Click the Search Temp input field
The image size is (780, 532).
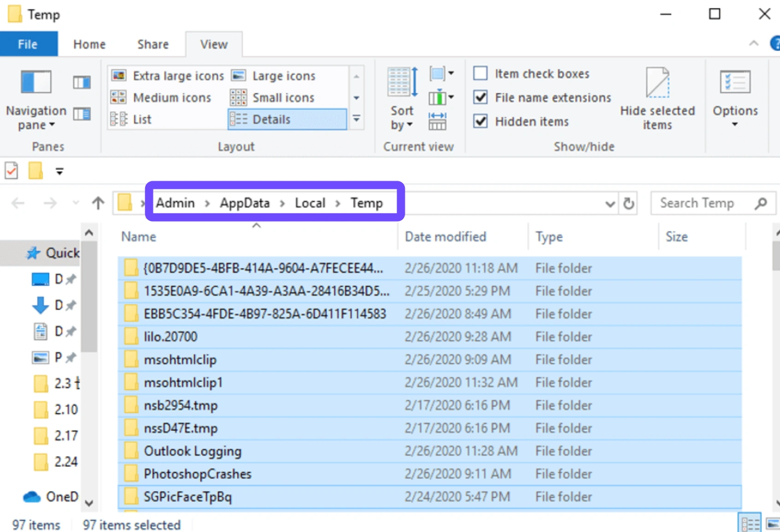point(702,203)
